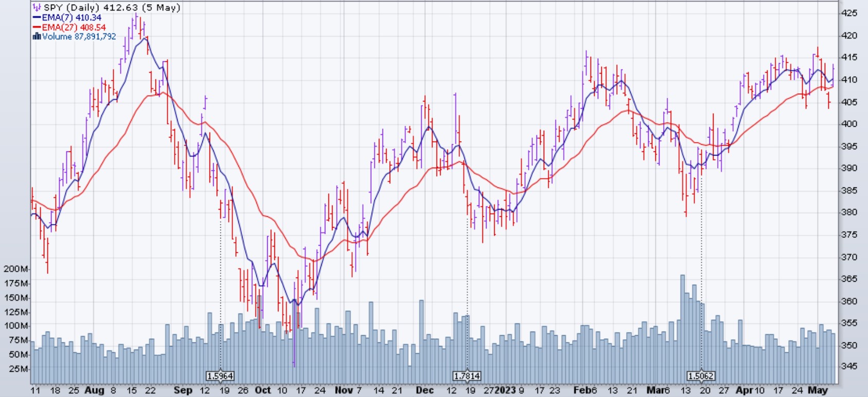Screen dimensions: 868x397
Task: Click the blue EMA(7) legend line swatch
Action: click(37, 18)
